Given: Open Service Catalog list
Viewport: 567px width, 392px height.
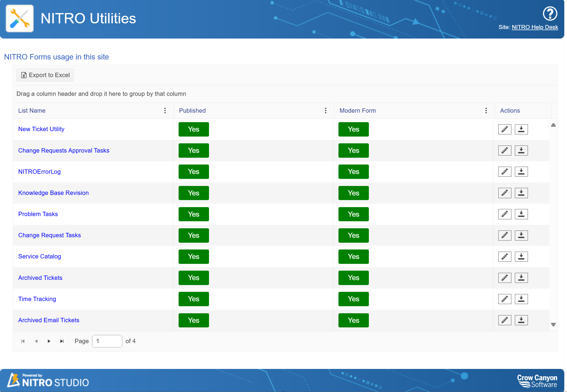Looking at the screenshot, I should tap(39, 257).
